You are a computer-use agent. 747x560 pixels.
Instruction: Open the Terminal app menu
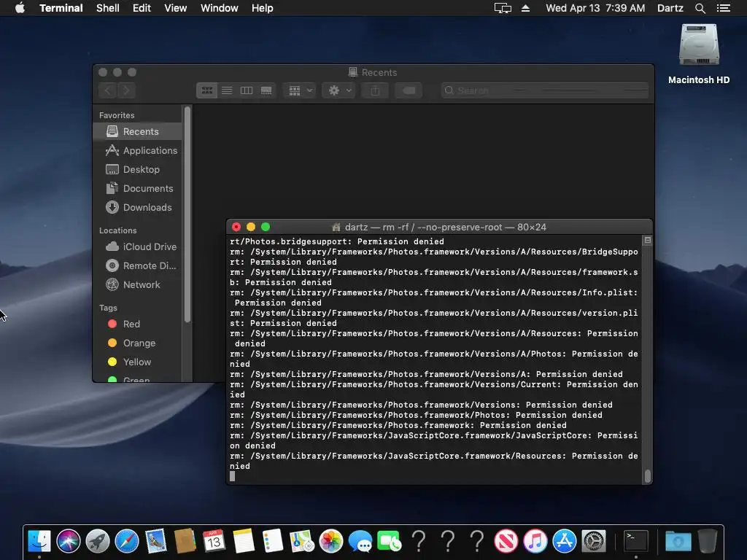[x=61, y=8]
